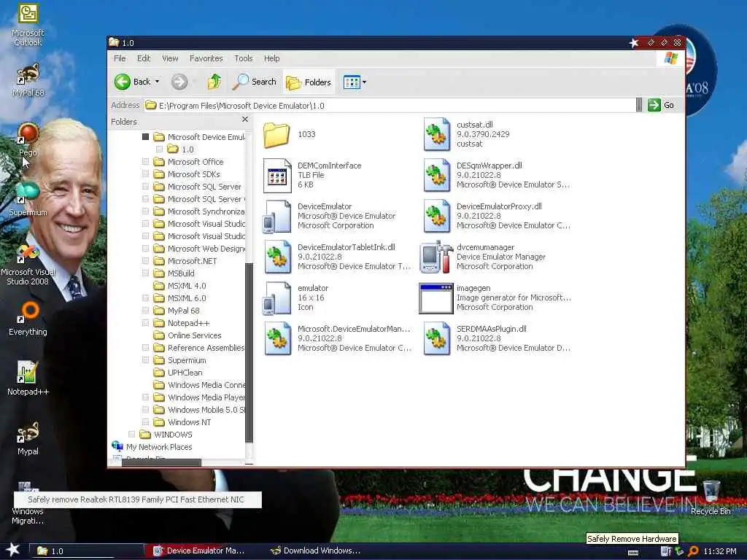Open the Help menu
Image resolution: width=747 pixels, height=560 pixels.
click(x=272, y=58)
